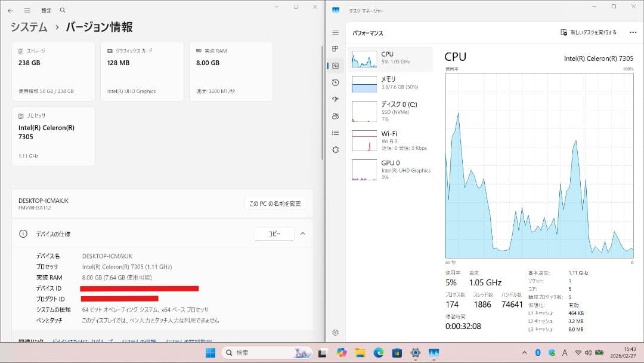This screenshot has height=363, width=644.
Task: Click the thread count 1886
Action: [x=482, y=304]
